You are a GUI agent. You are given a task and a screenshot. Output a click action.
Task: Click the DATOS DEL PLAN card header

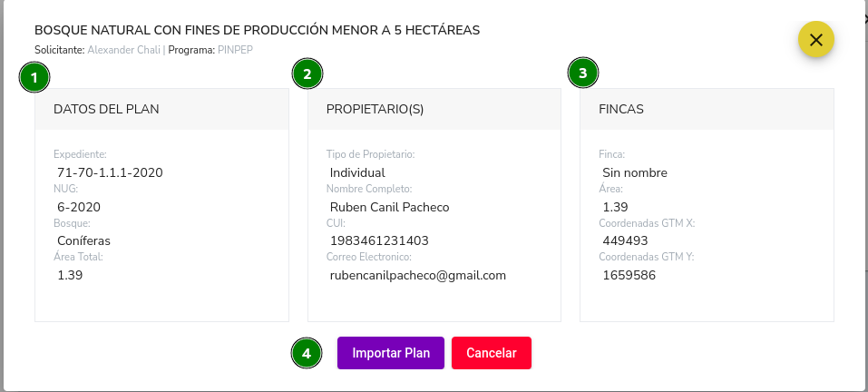(161, 109)
